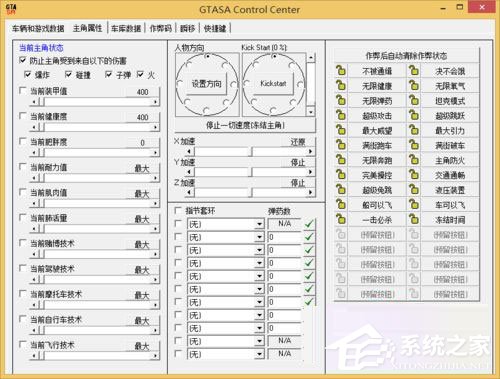Click the 无限奔跑 lock icon
Viewport: 500px width, 379px height.
point(341,160)
